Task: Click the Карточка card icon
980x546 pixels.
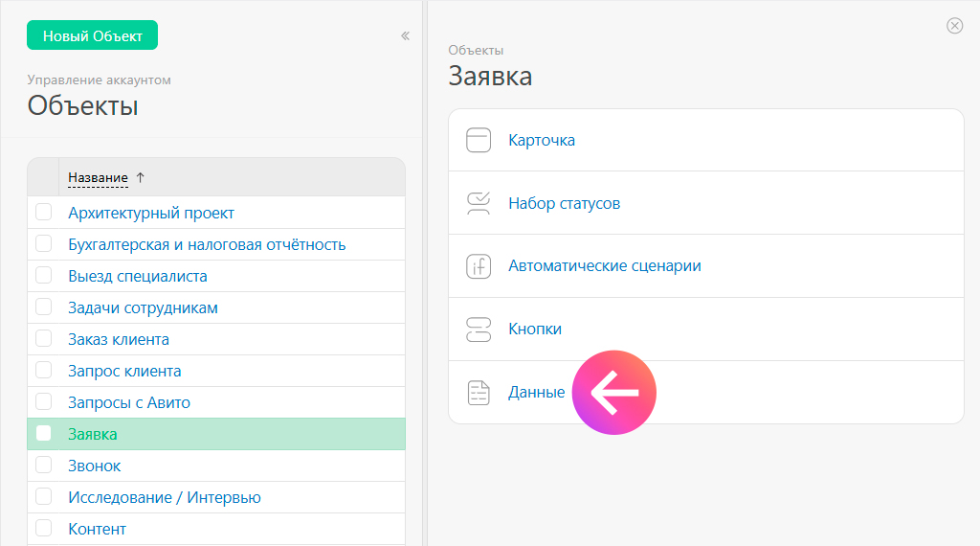Action: pyautogui.click(x=478, y=141)
